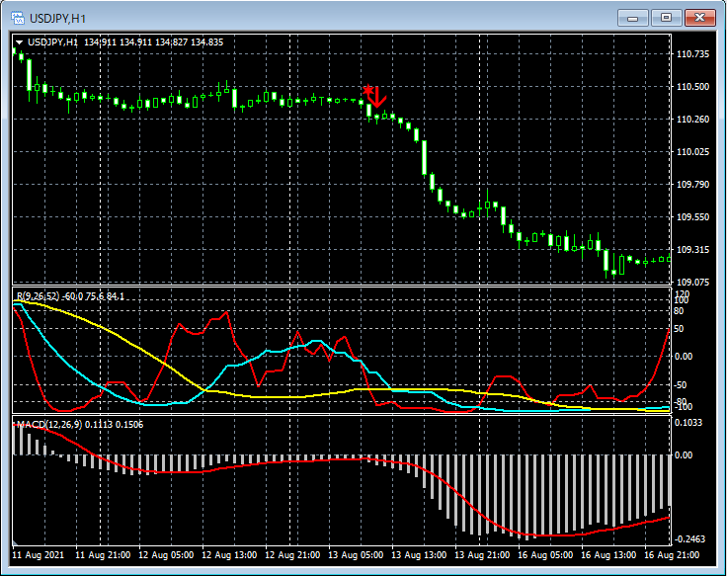Click the chart shift triangle at bottom-left
This screenshot has height=576, width=728.
pos(16,542)
